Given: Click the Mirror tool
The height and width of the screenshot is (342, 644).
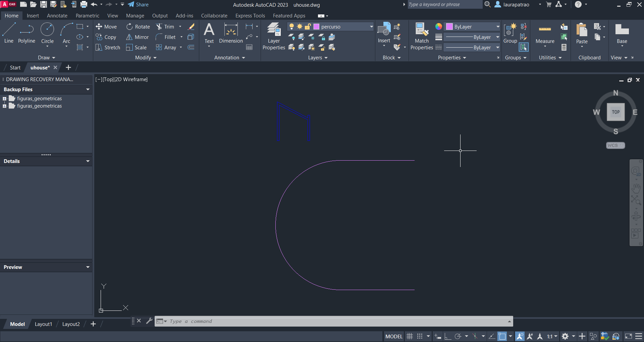Looking at the screenshot, I should [x=137, y=37].
